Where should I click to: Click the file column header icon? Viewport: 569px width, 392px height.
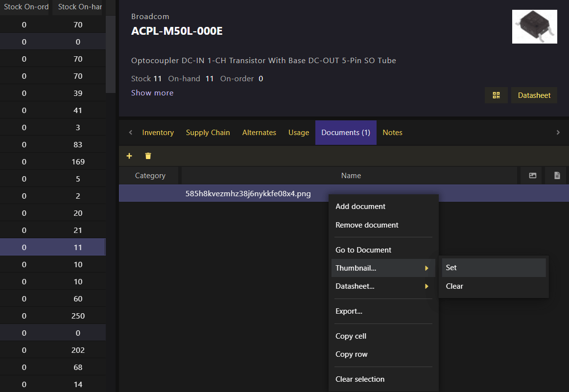point(557,176)
